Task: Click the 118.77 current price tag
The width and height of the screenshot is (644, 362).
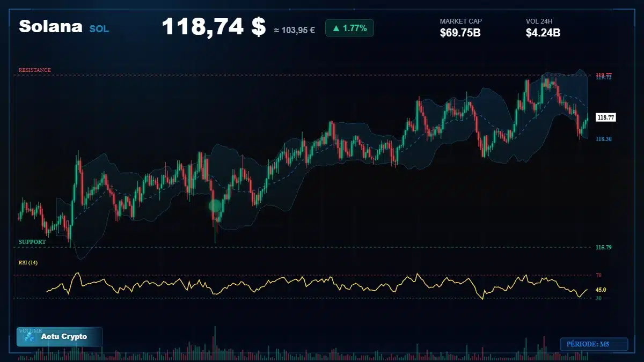Action: click(606, 117)
